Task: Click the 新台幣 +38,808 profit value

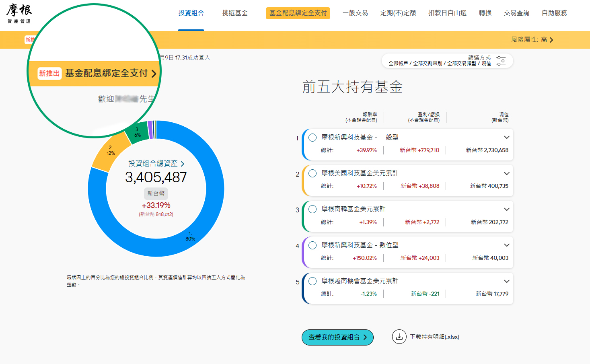Action: coord(420,186)
